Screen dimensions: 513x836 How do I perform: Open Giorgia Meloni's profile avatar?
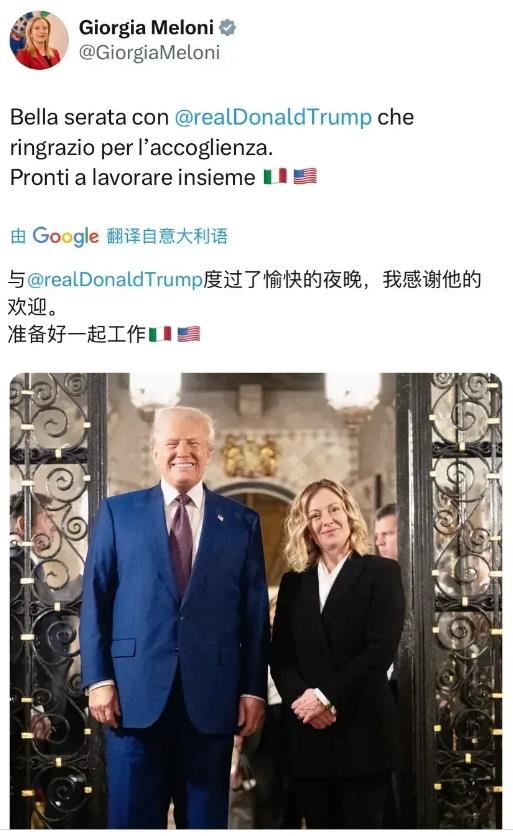point(39,40)
